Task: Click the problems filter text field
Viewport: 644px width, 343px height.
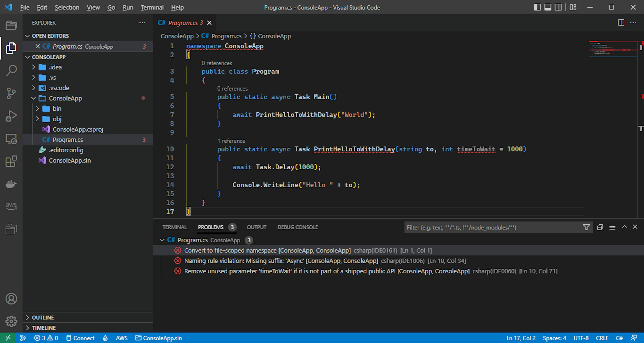Action: point(490,227)
